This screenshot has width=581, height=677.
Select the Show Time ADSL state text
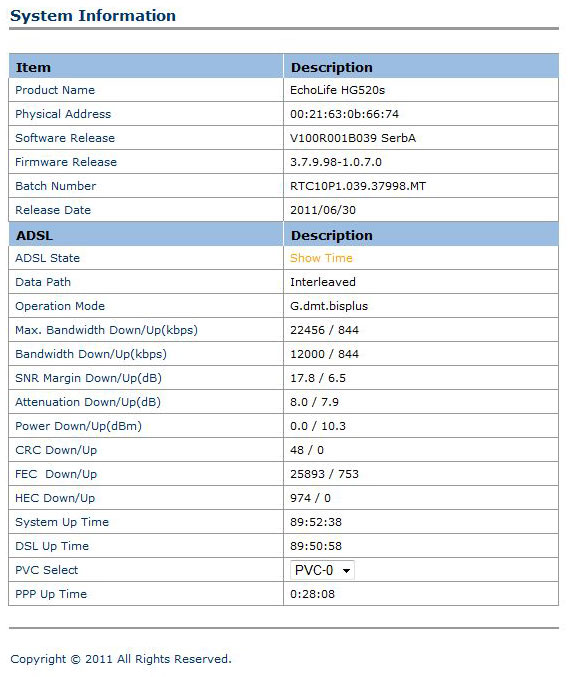321,258
